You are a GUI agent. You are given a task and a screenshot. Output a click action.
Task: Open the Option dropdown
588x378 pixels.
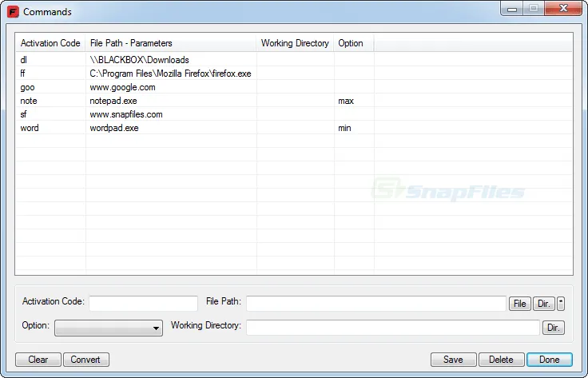pyautogui.click(x=109, y=328)
